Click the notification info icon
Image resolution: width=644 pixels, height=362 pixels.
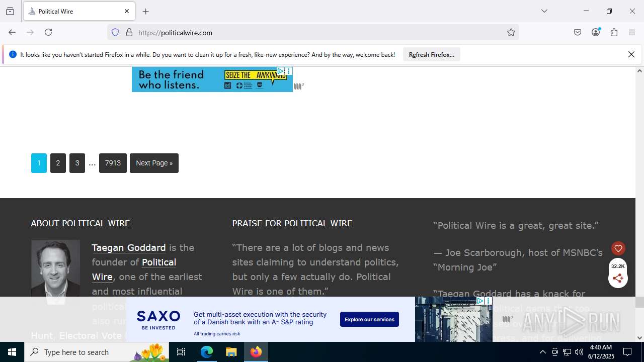coord(13,54)
